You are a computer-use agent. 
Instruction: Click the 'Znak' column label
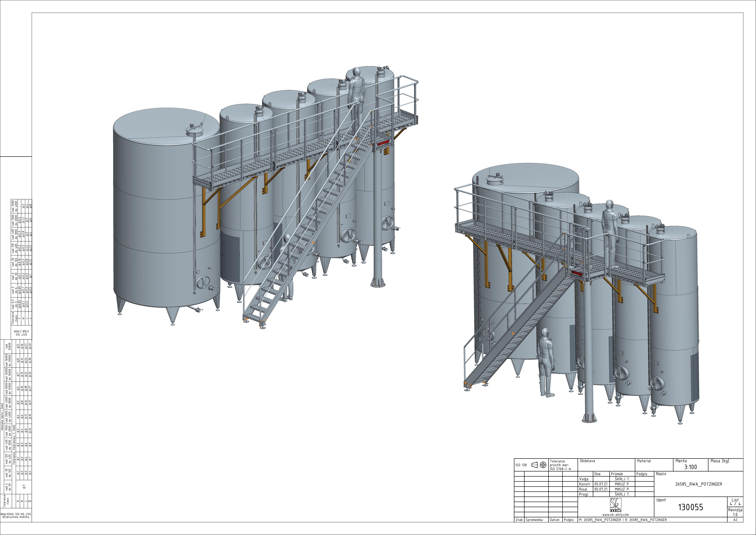point(519,520)
